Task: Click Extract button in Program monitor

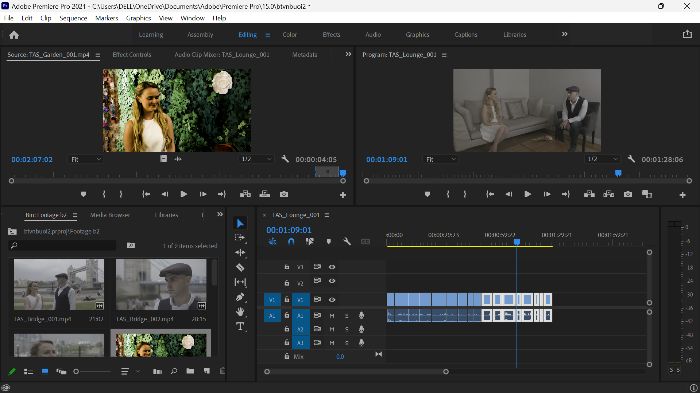Action: coord(609,194)
